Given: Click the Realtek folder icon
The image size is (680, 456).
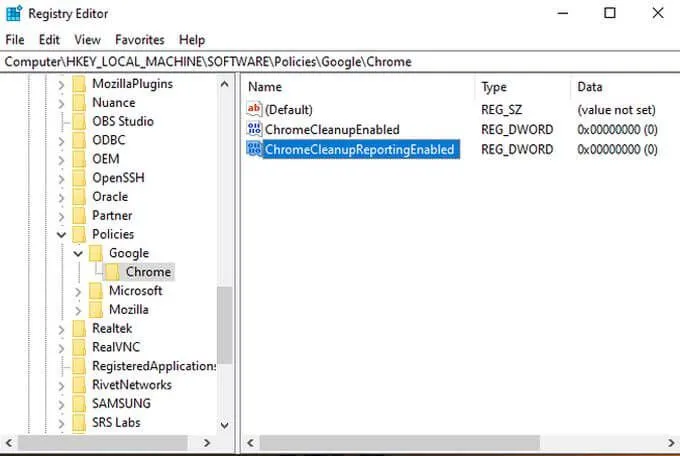Looking at the screenshot, I should tap(79, 328).
